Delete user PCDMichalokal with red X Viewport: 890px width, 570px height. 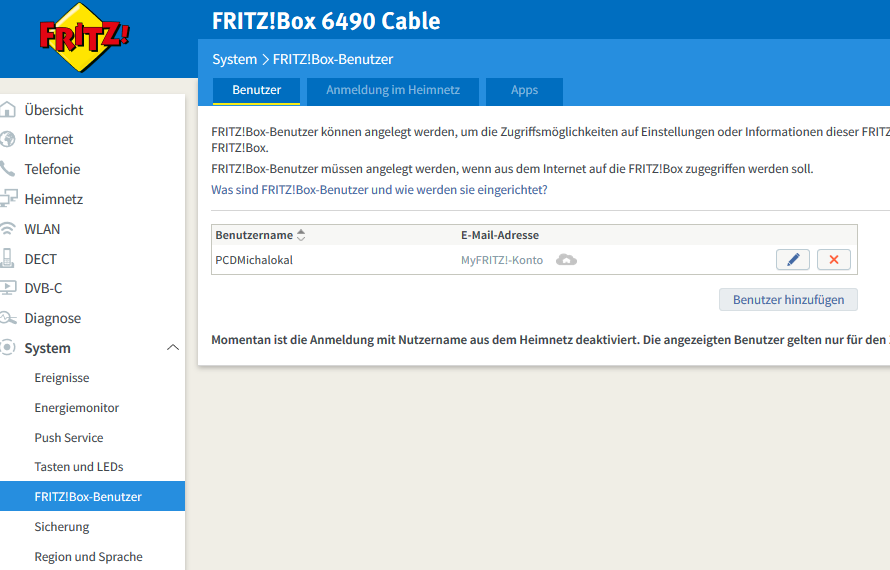pos(834,260)
